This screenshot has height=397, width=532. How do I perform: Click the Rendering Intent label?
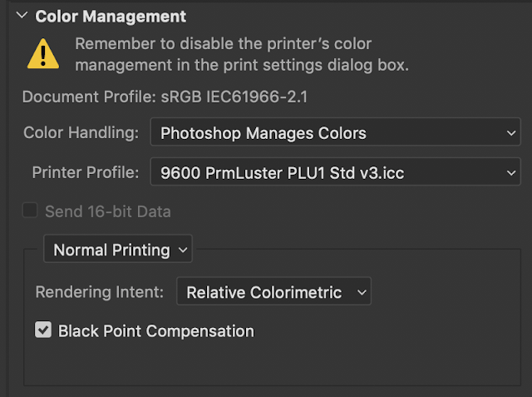tap(99, 292)
